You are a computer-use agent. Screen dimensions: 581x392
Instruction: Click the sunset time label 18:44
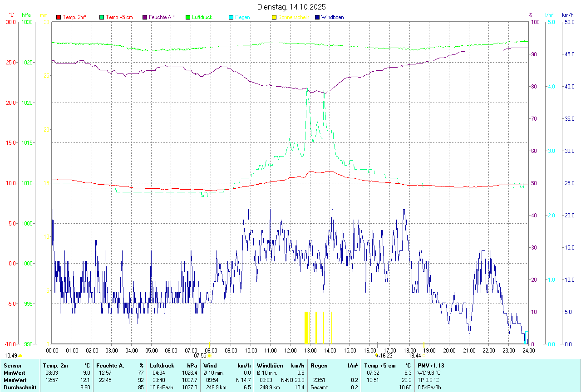[x=414, y=356]
